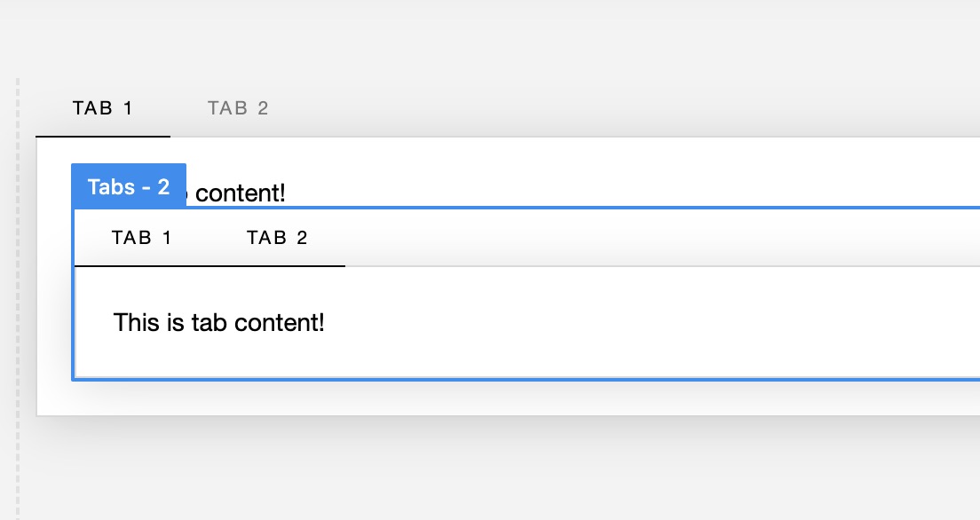Screen dimensions: 980x520
Task: Select TAB 2 inside nested Tabs - 2
Action: (277, 238)
